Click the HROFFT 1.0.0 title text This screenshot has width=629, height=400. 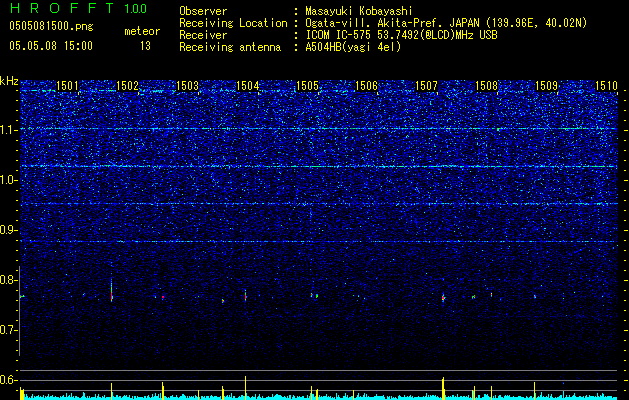point(78,8)
